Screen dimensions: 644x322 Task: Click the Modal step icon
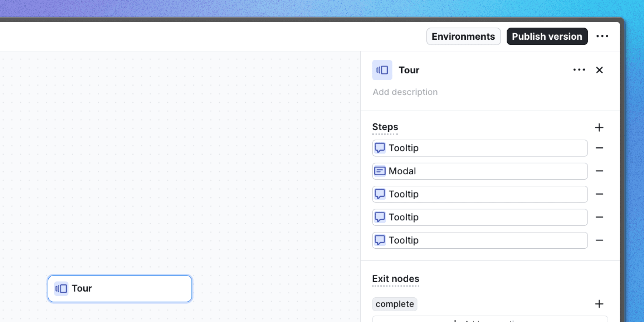pyautogui.click(x=380, y=171)
